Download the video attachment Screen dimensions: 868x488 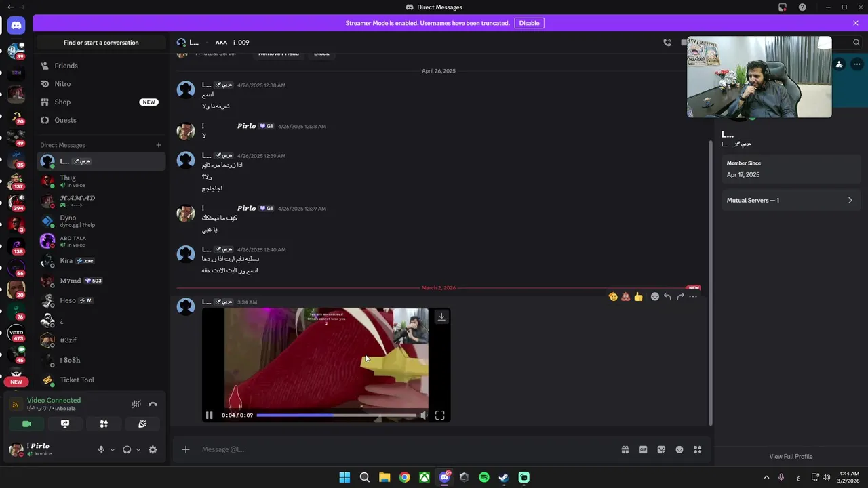tap(441, 317)
